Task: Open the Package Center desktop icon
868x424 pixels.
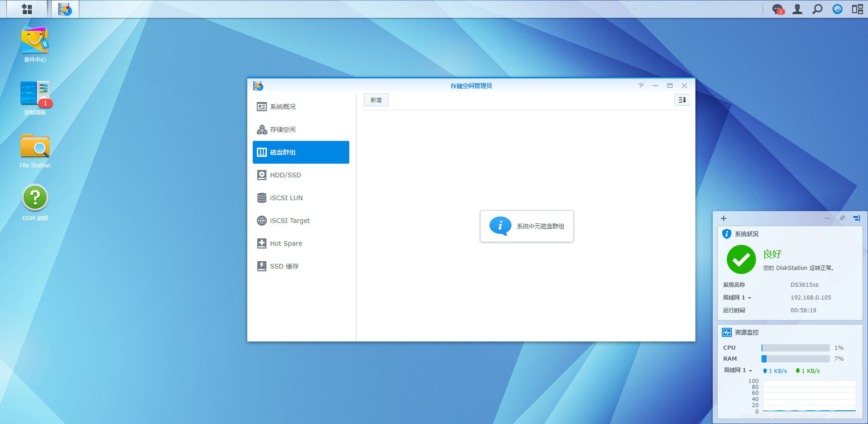Action: pos(35,41)
